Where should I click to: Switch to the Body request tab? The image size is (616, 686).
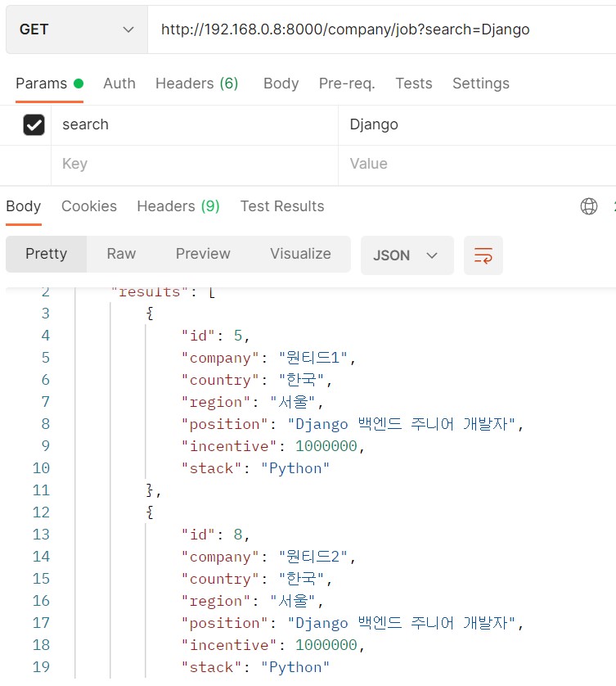(x=281, y=83)
